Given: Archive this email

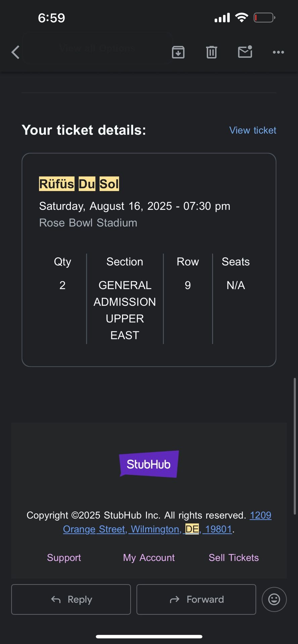Looking at the screenshot, I should (x=178, y=52).
